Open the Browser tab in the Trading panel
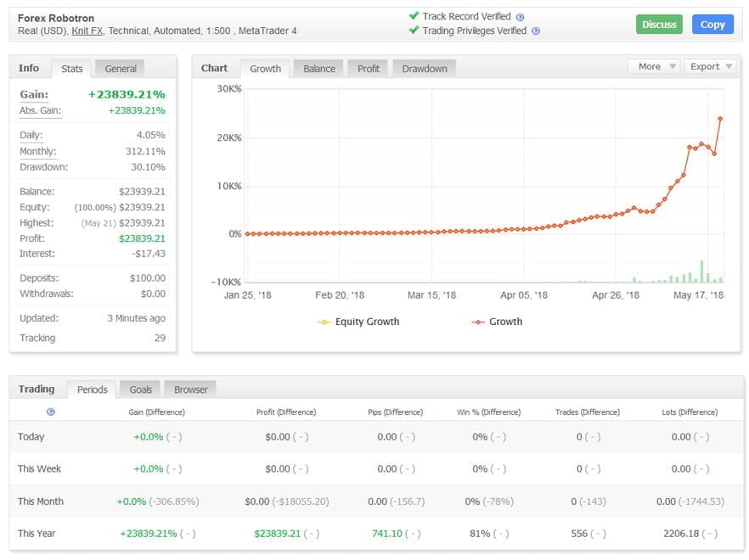This screenshot has height=560, width=749. tap(189, 389)
